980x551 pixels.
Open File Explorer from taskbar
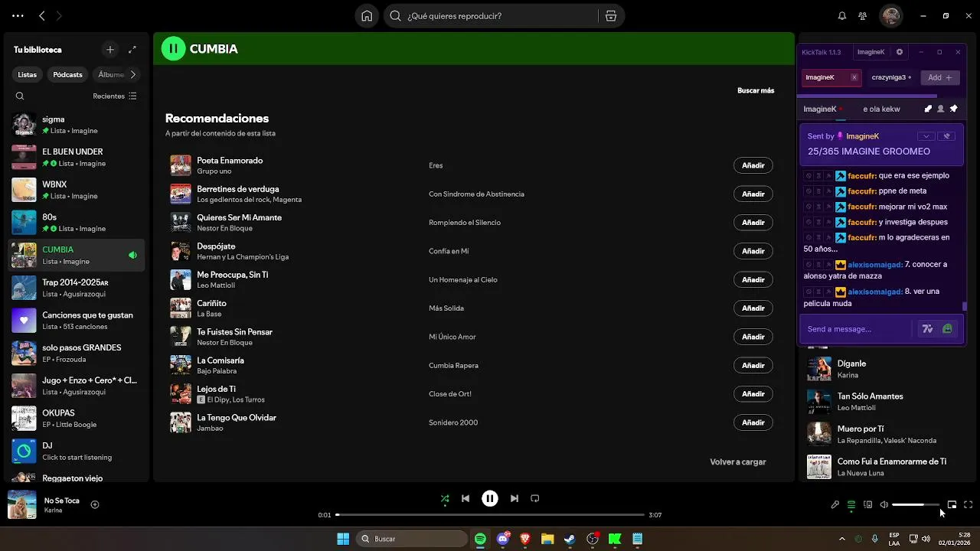pos(547,539)
